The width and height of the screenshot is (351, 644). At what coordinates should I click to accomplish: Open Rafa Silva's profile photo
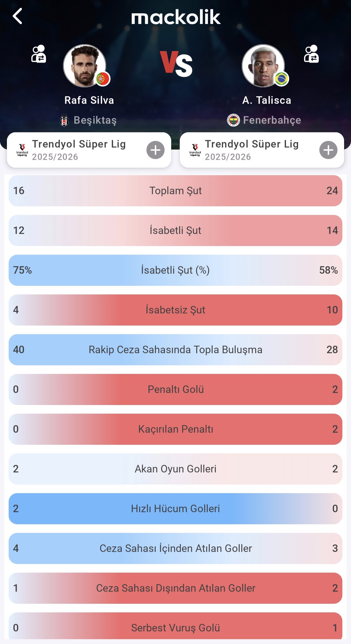[84, 65]
